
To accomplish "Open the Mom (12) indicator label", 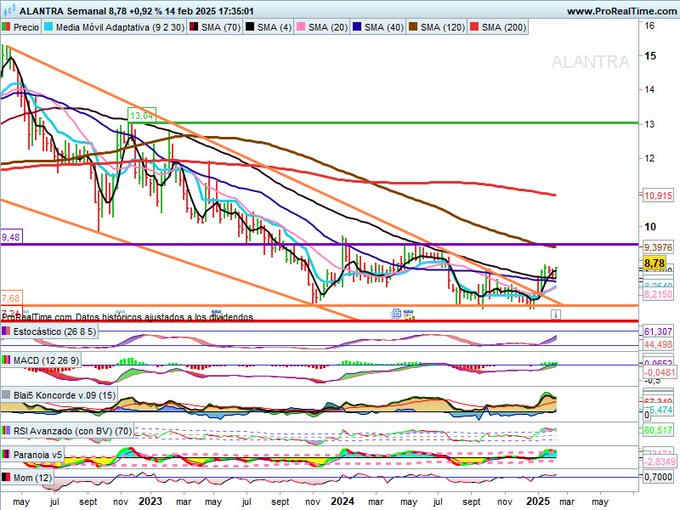I will (x=33, y=478).
